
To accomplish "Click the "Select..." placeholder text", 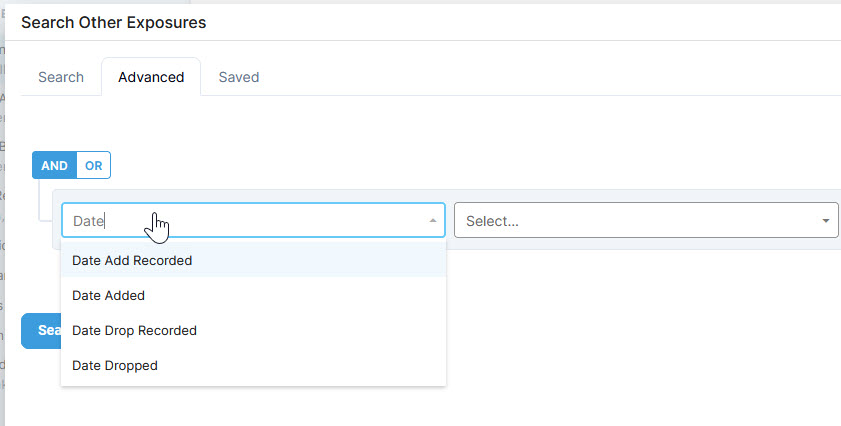I will tap(492, 221).
